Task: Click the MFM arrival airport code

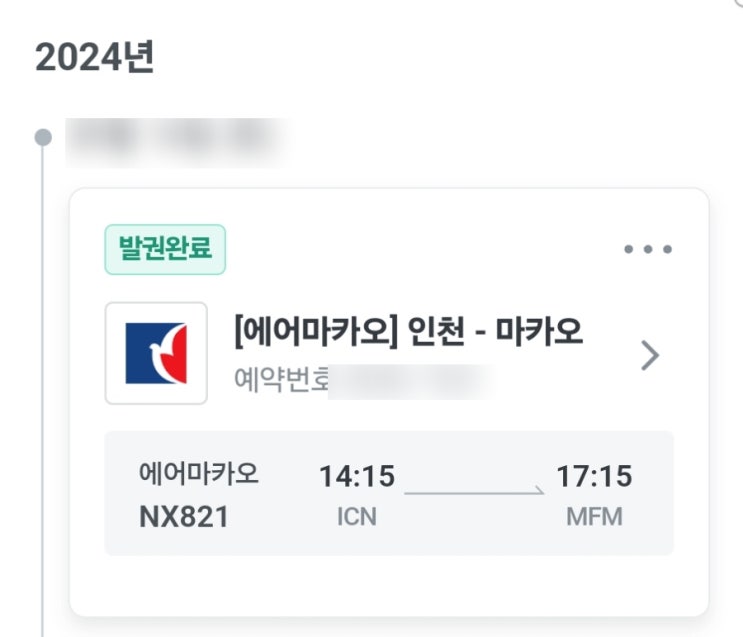Action: point(593,517)
